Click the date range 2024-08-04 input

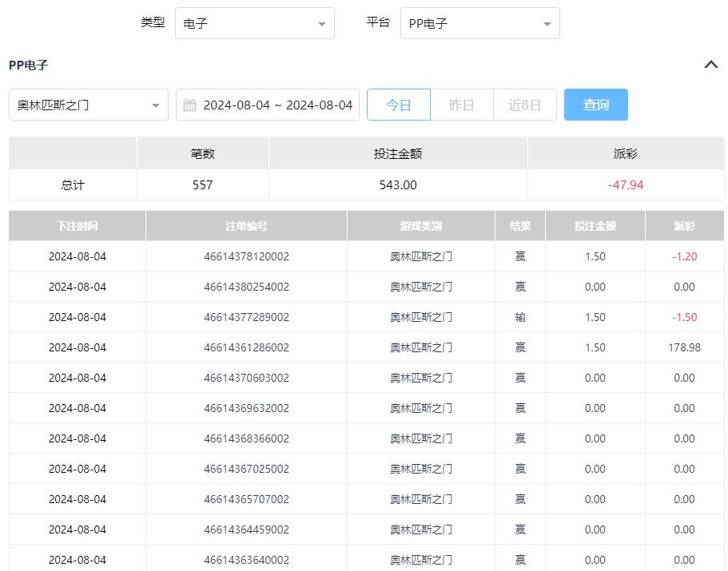276,105
